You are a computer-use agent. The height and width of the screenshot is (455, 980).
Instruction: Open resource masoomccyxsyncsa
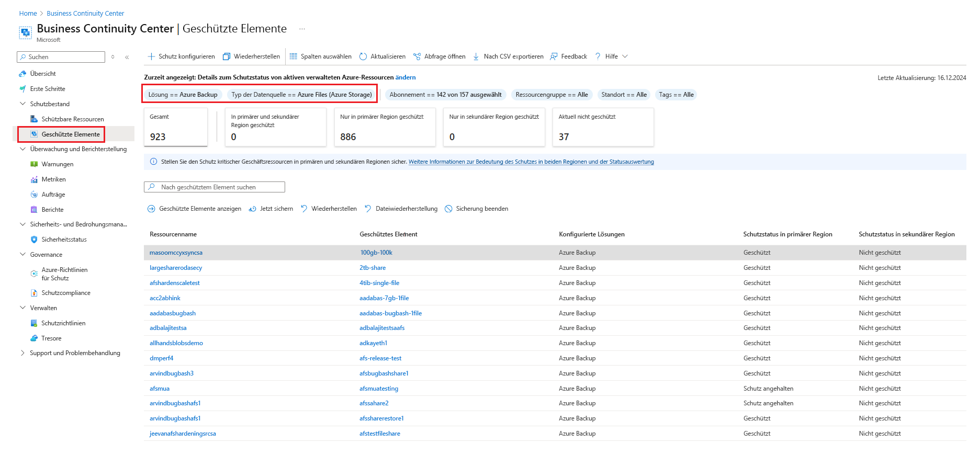pyautogui.click(x=176, y=253)
